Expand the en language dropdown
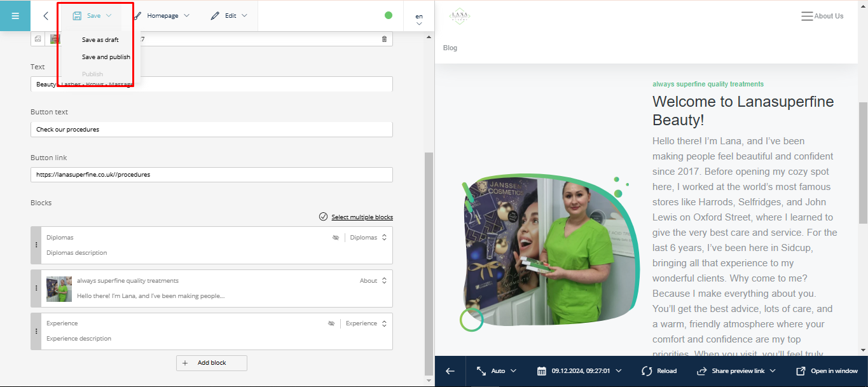The height and width of the screenshot is (387, 868). click(419, 19)
